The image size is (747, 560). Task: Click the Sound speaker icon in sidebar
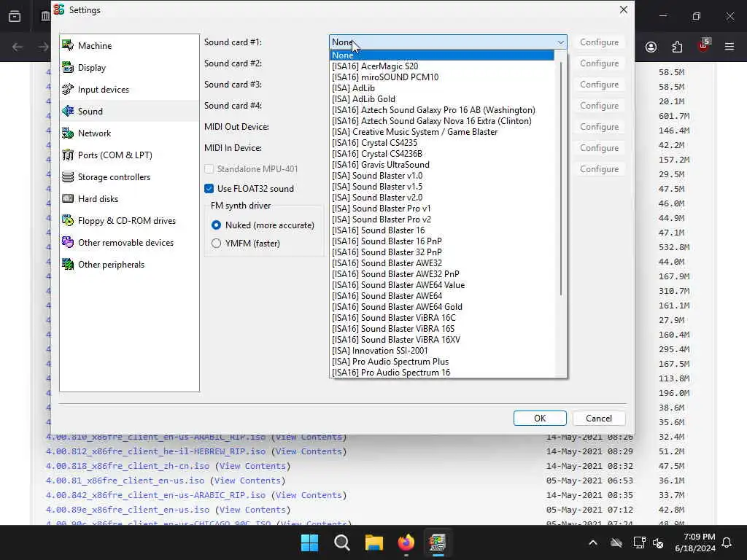[68, 111]
